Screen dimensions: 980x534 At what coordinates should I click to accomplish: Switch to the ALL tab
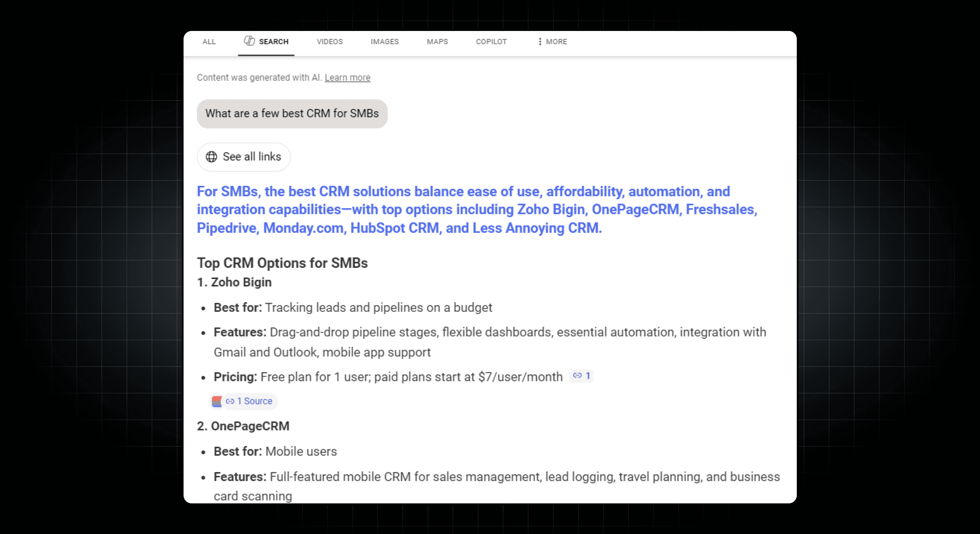tap(209, 41)
